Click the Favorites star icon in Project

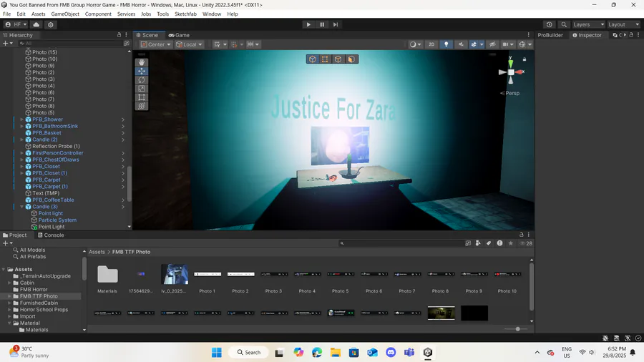tap(510, 243)
